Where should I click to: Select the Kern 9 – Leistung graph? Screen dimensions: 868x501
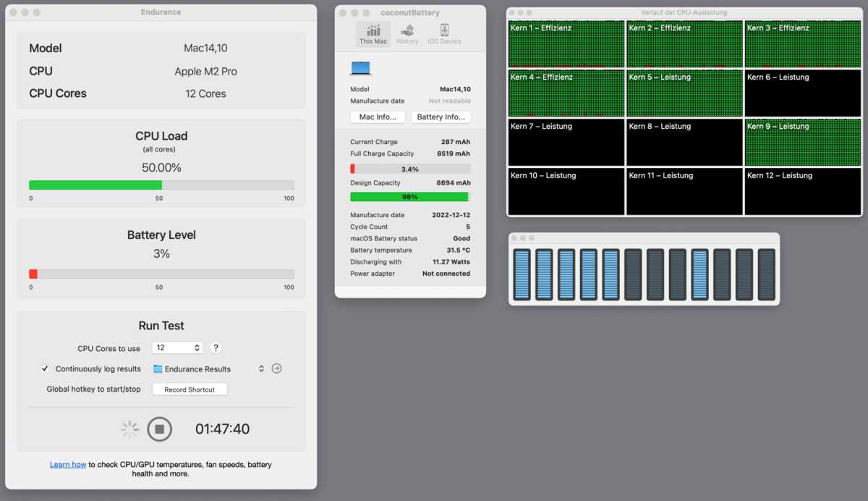pyautogui.click(x=803, y=143)
